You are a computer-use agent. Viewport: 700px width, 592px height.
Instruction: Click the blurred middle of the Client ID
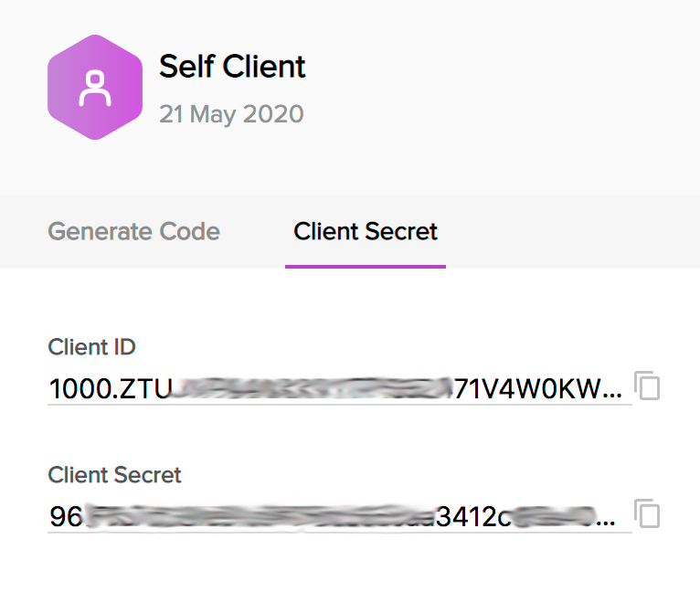tap(311, 389)
